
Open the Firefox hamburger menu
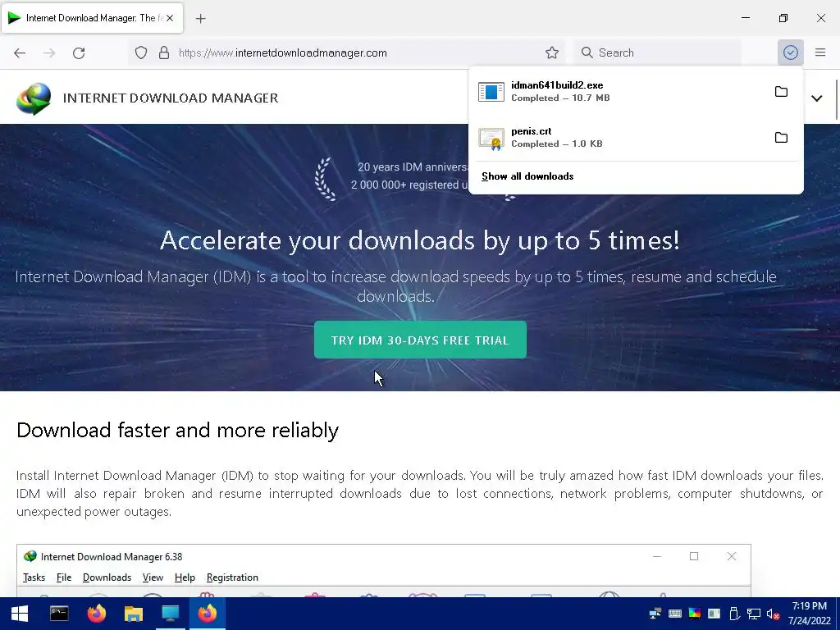coord(820,52)
